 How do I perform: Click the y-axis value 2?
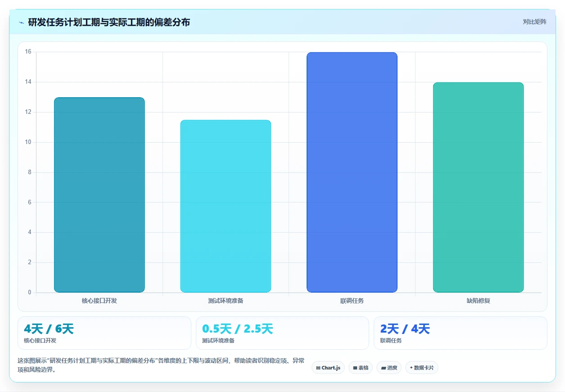point(30,262)
